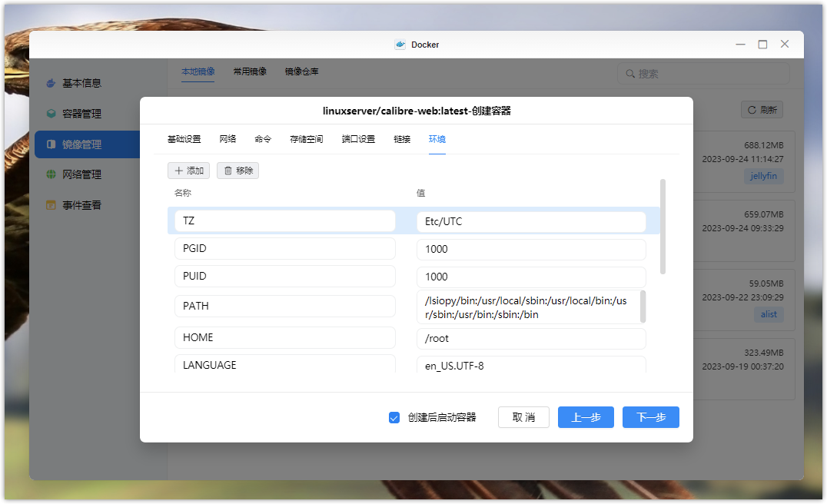Click the Docker whale icon in title bar
Viewport: 827px width, 504px height.
[400, 45]
